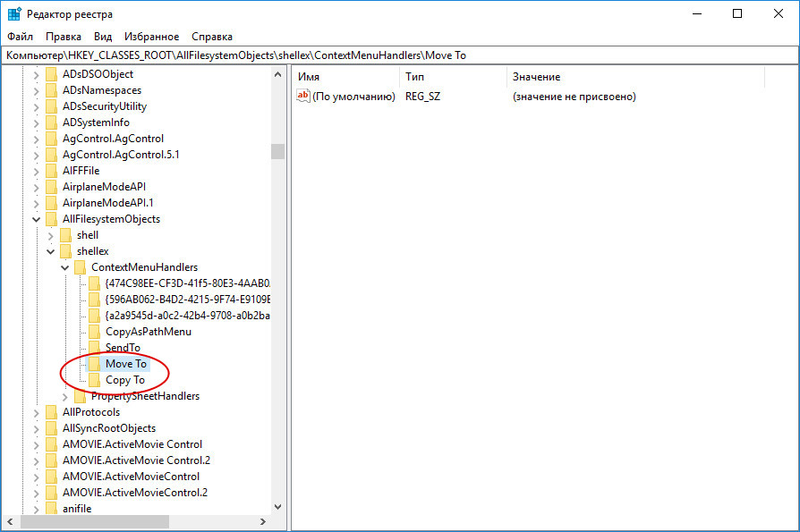Select the {a2a9545d-a0c2-42b4 key
Screen dimensions: 800x532
tap(188, 316)
